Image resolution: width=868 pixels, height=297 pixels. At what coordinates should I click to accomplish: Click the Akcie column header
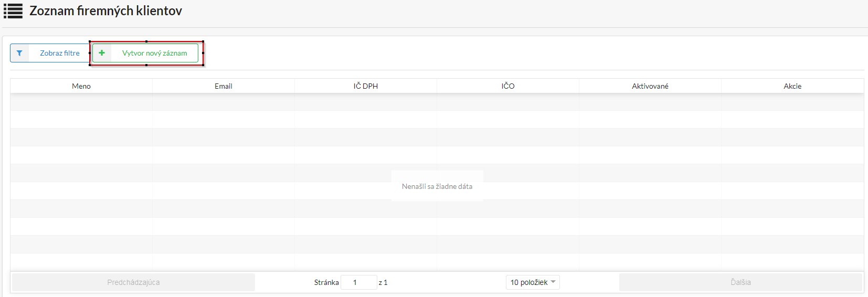click(x=792, y=86)
